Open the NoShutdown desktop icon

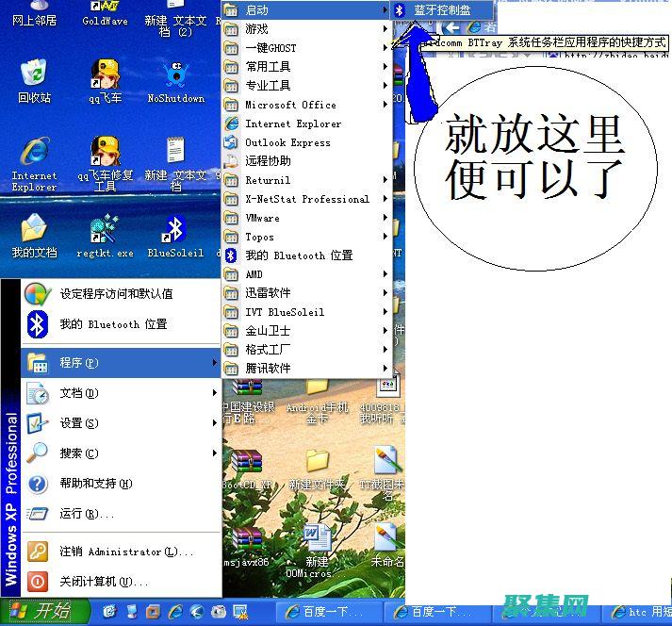(x=175, y=76)
